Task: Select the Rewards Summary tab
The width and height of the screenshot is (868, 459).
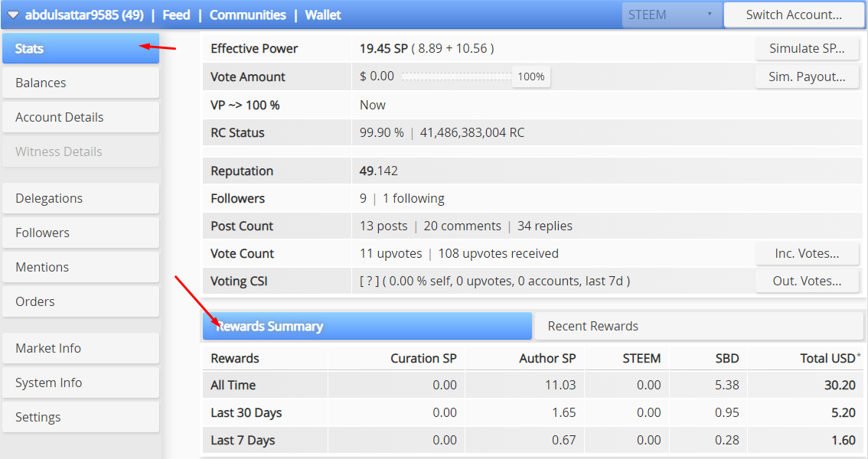Action: (367, 327)
